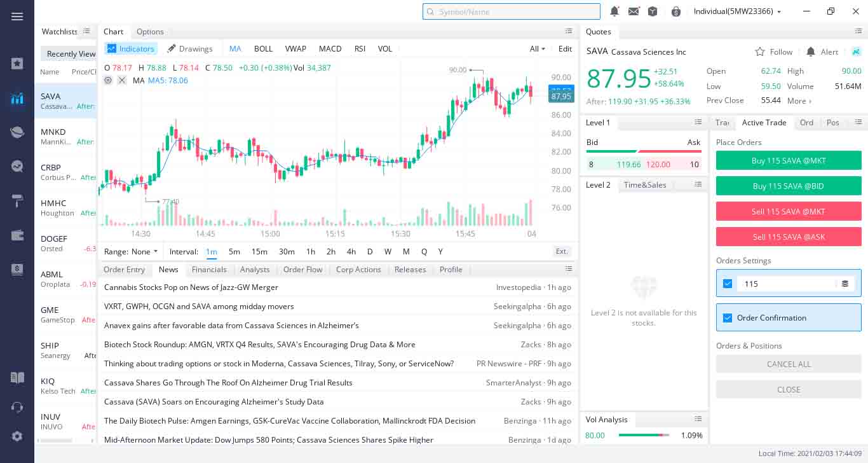
Task: Toggle the Order Confirmation checkbox
Action: click(x=728, y=317)
